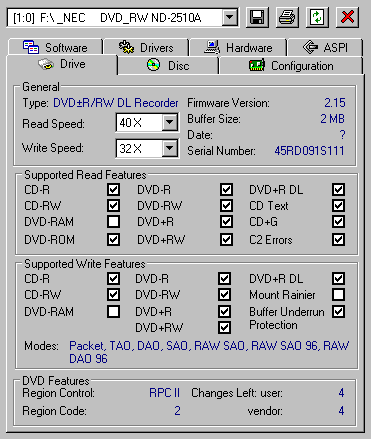Toggle the Mount Rainier checkbox

[338, 294]
